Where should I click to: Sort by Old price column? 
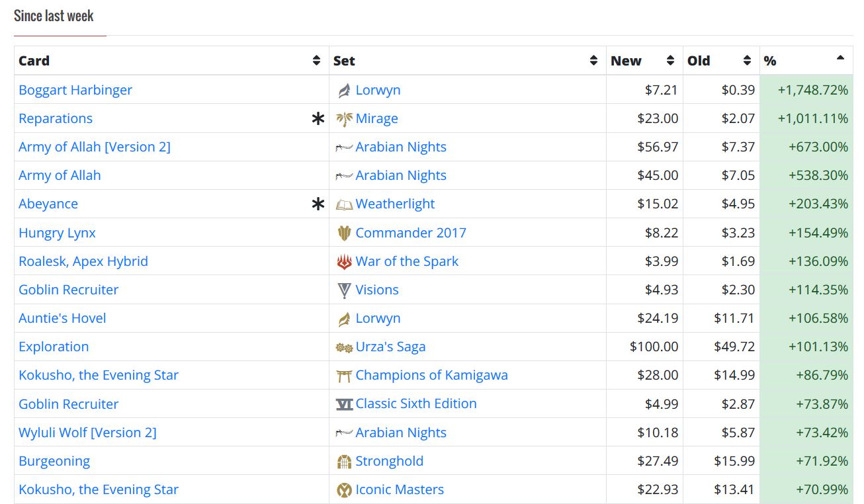coord(747,61)
